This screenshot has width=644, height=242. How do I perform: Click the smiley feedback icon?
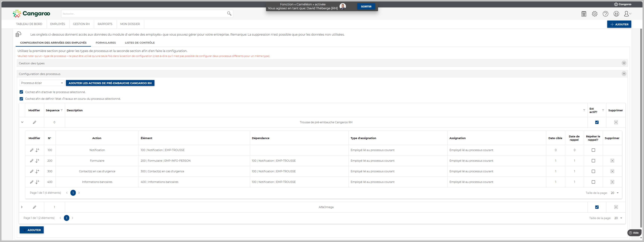[x=616, y=14]
